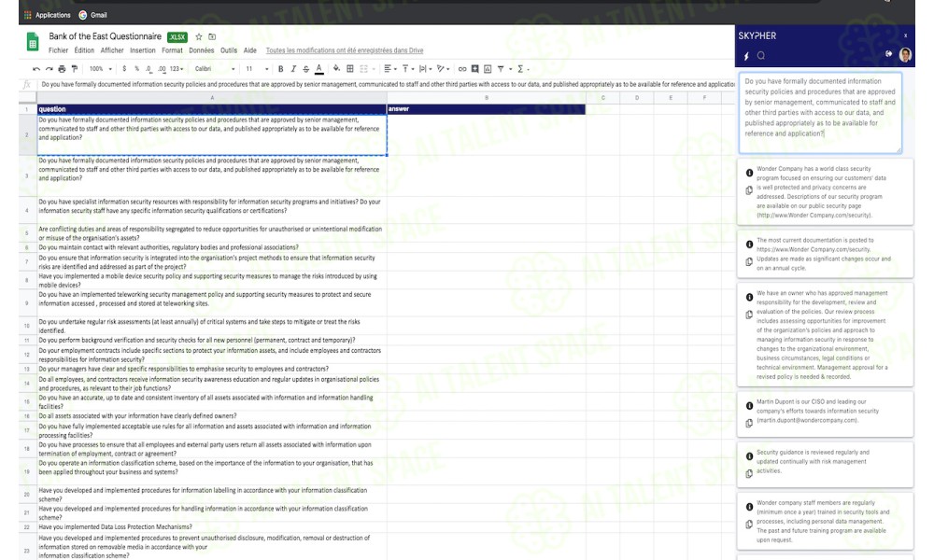Format cell as percent

pos(136,69)
